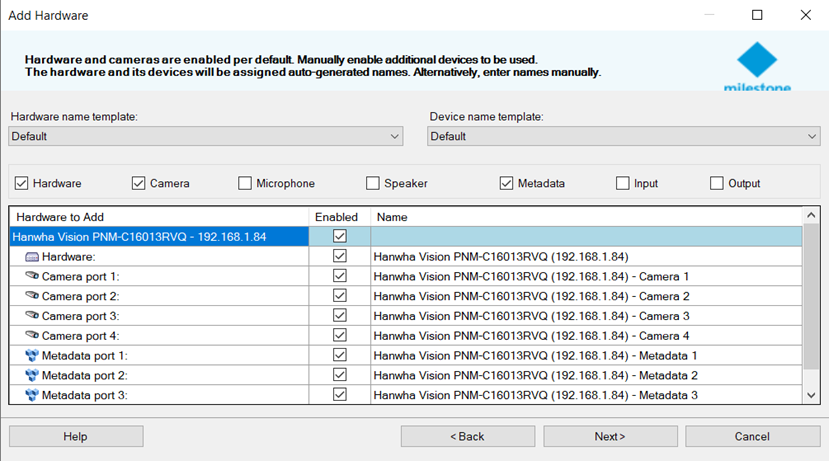Click the metadata icon for Metadata port 1
The image size is (829, 461).
tap(32, 355)
